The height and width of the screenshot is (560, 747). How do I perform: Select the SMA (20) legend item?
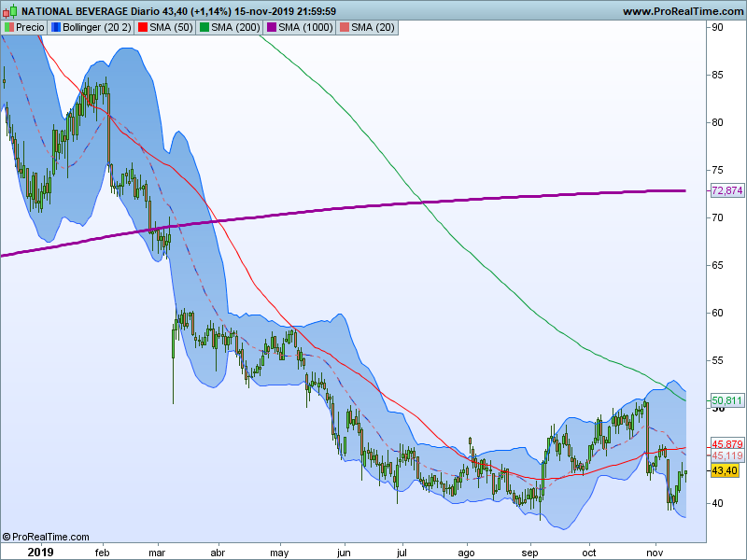pos(367,28)
